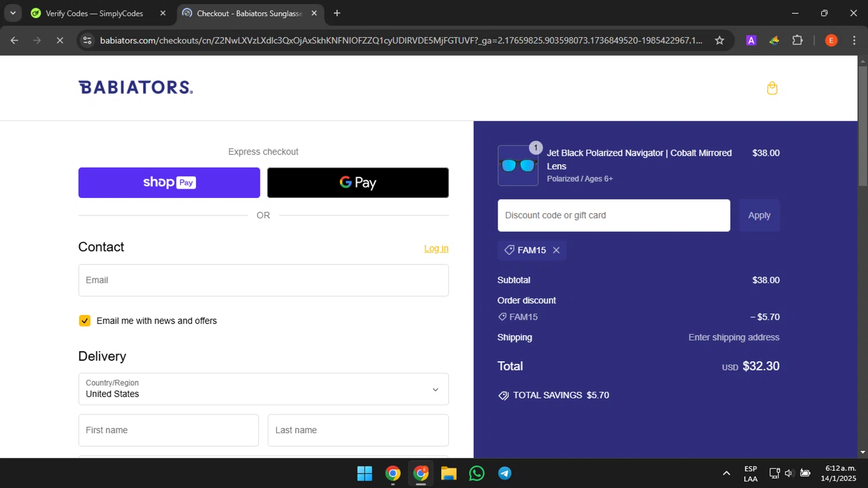Screen dimensions: 868x488
Task: Open the colorful extension next to A
Action: pyautogui.click(x=774, y=41)
